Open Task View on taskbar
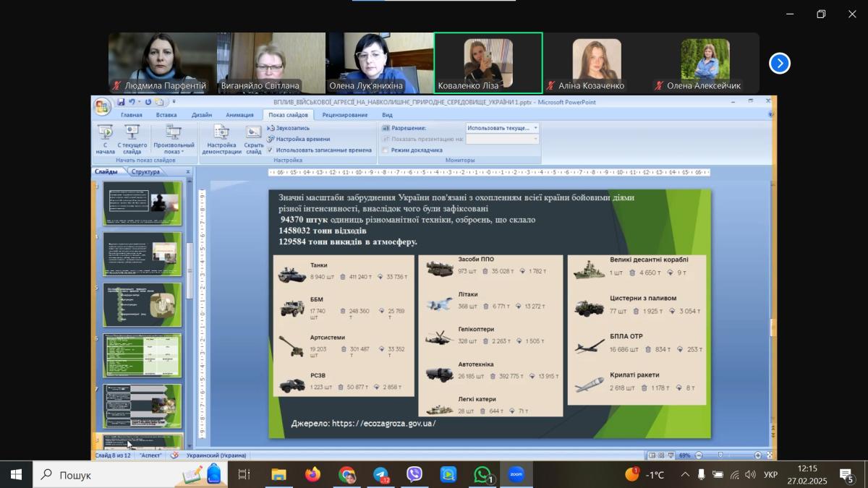The image size is (868, 488). click(x=244, y=475)
